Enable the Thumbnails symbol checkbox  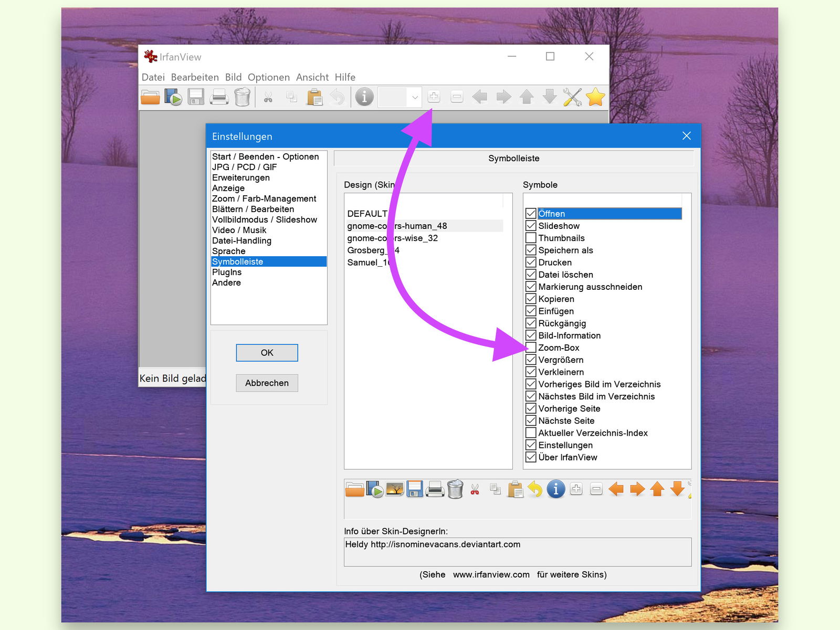click(x=531, y=238)
